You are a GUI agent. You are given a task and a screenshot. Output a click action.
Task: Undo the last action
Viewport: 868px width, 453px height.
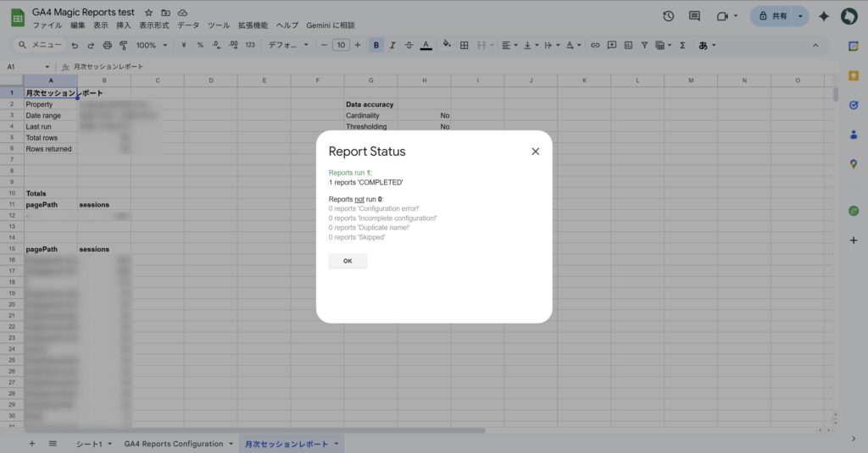coord(75,46)
